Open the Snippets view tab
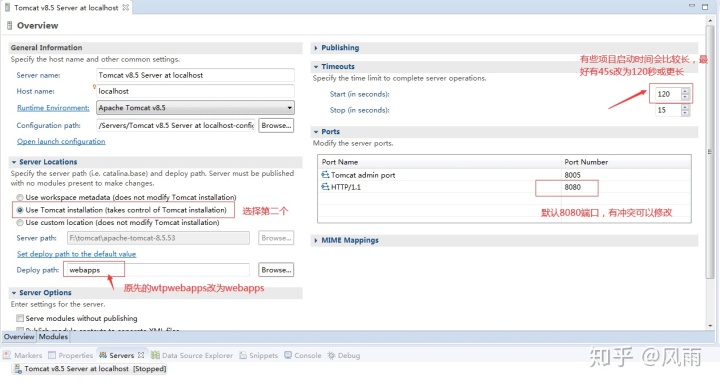The height and width of the screenshot is (386, 720). click(x=259, y=355)
